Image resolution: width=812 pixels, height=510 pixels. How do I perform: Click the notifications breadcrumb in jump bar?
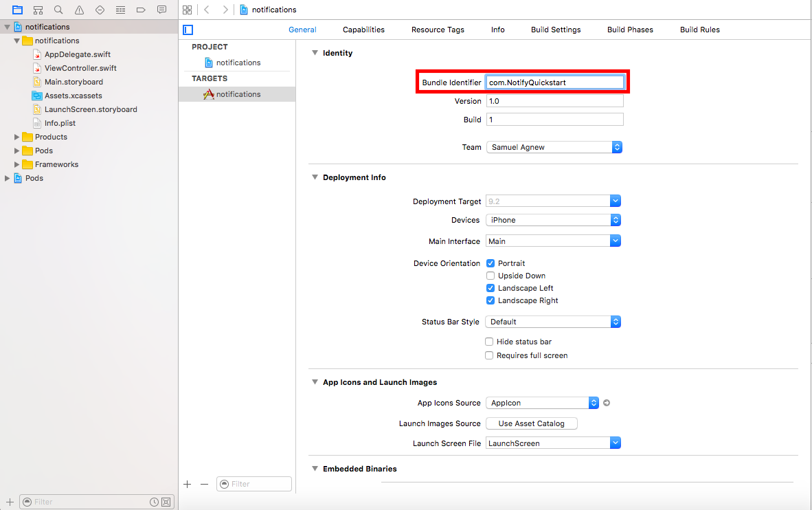[x=268, y=10]
